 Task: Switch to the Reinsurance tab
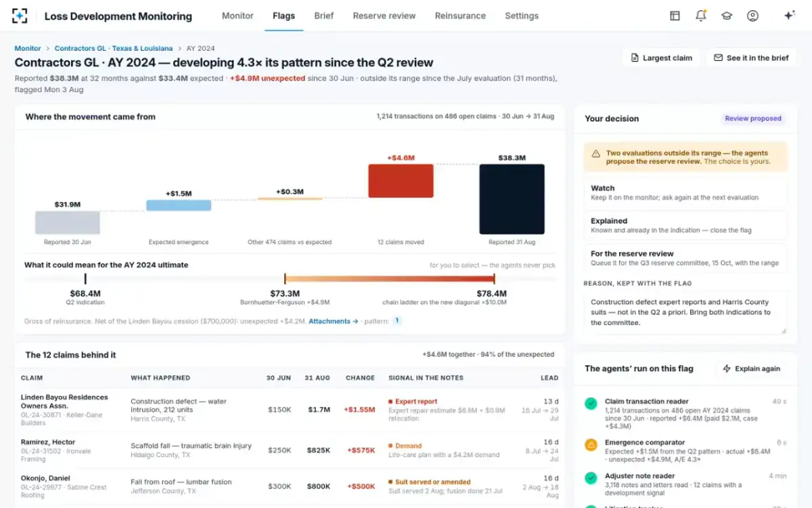tap(460, 16)
